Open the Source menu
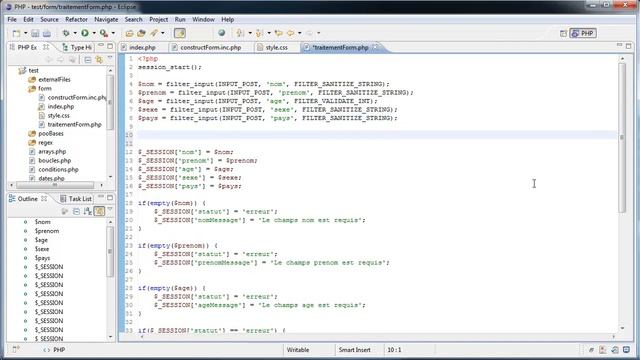Screen dimensions: 640x360 tap(49, 19)
